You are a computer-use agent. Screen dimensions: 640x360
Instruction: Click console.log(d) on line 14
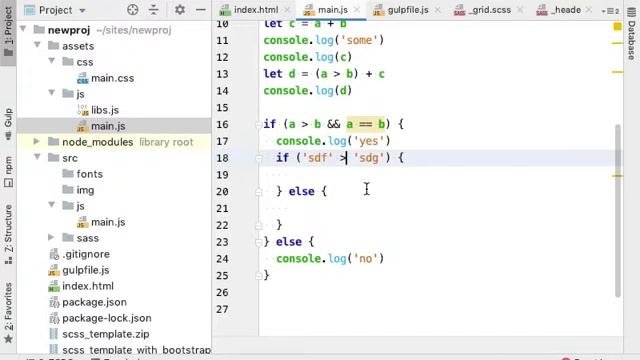click(x=308, y=91)
